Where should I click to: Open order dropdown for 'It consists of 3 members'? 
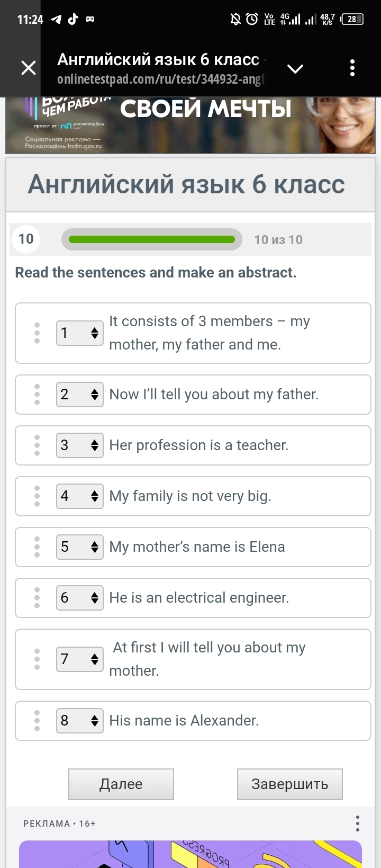tap(80, 333)
